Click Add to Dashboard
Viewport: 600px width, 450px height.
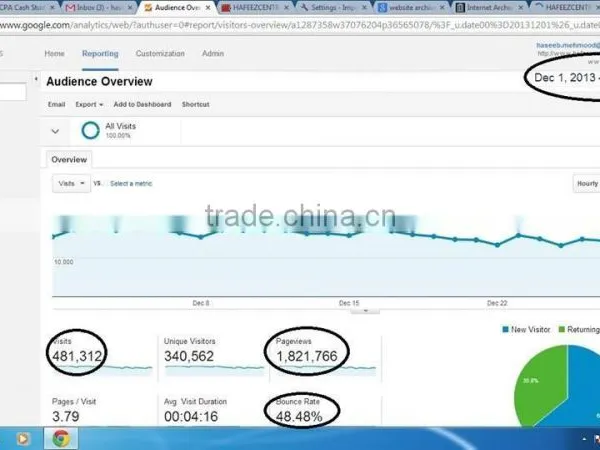click(x=142, y=104)
